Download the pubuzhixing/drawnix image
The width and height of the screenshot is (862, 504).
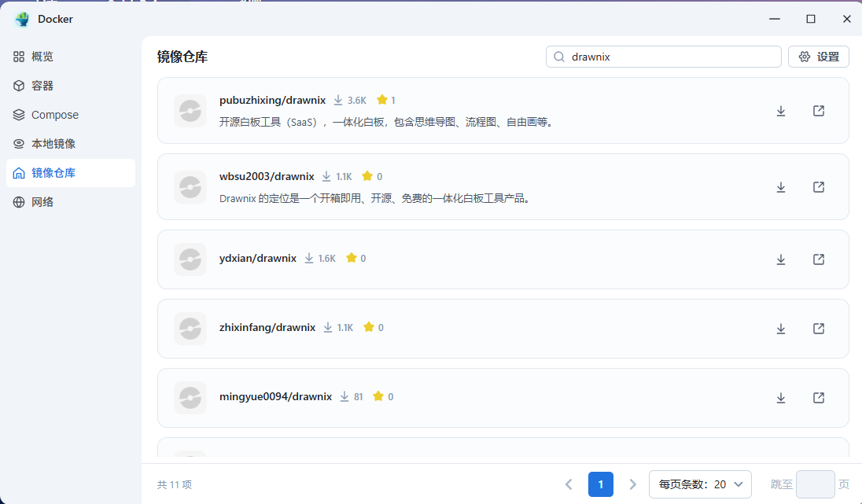tap(781, 111)
